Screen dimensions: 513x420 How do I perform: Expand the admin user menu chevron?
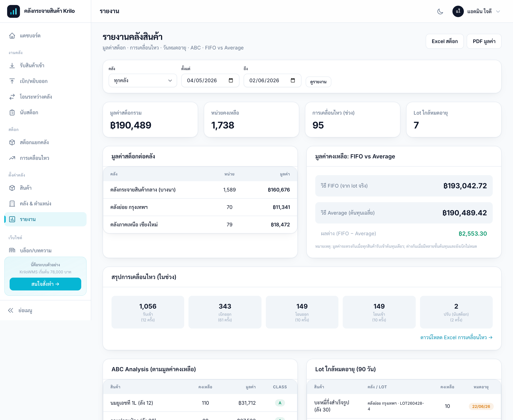[x=498, y=11]
